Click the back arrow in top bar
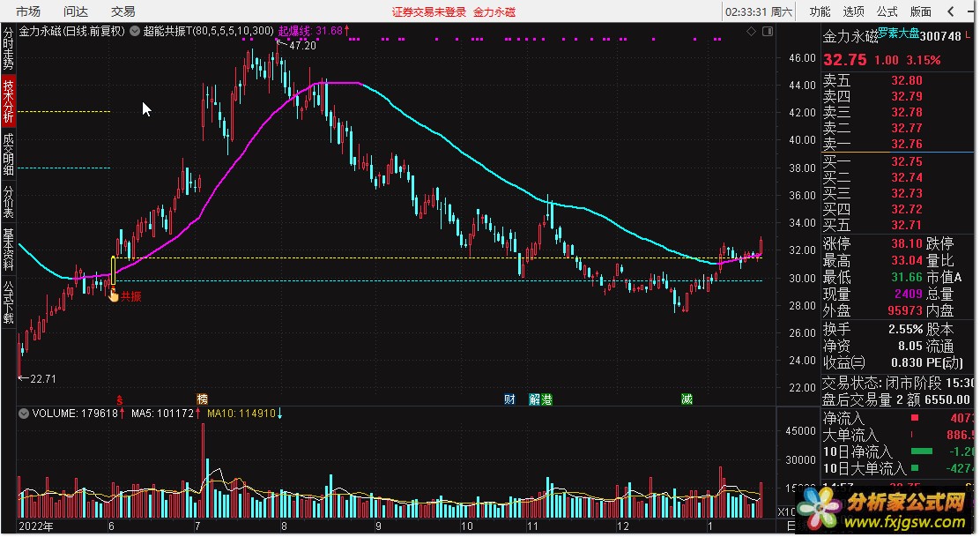The width and height of the screenshot is (980, 537). click(x=951, y=11)
